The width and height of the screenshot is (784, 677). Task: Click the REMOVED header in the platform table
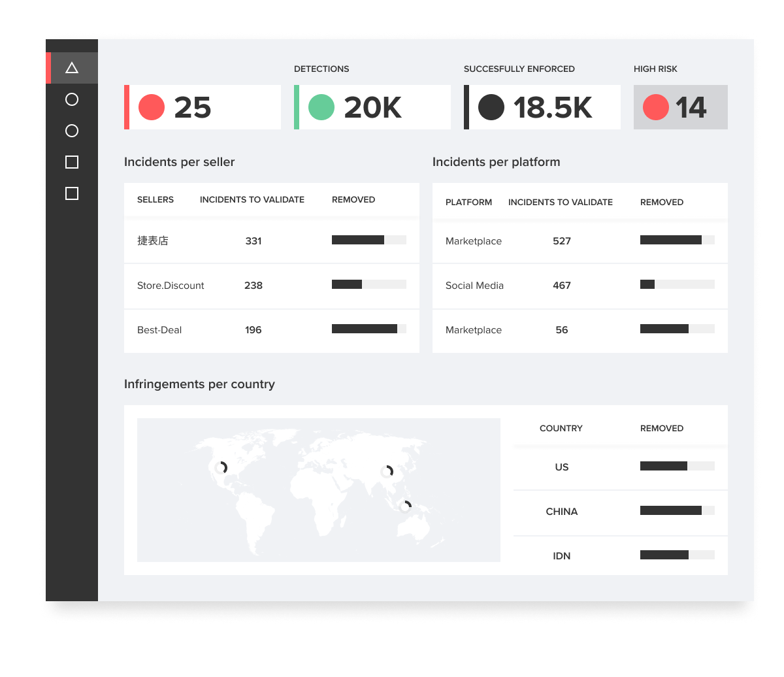coord(661,202)
